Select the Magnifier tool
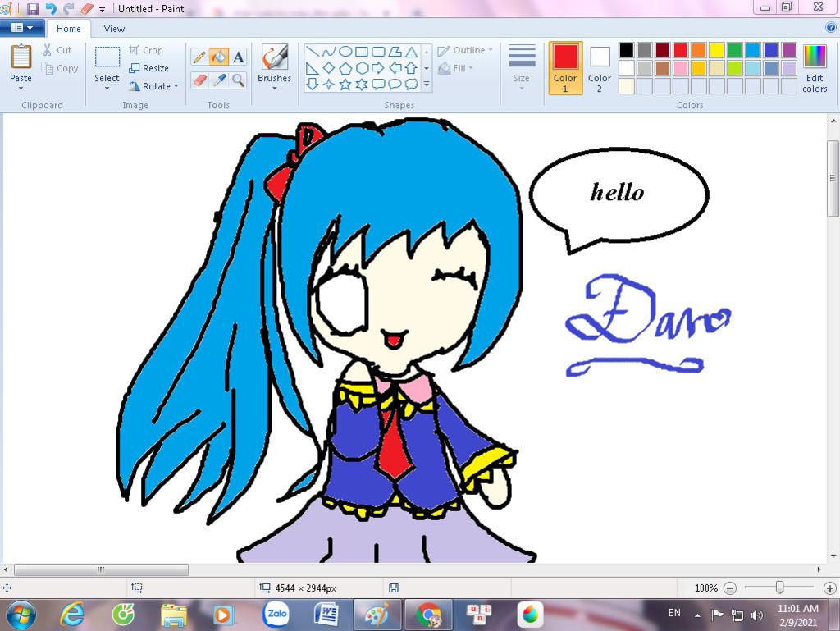Image resolution: width=840 pixels, height=631 pixels. pyautogui.click(x=239, y=80)
